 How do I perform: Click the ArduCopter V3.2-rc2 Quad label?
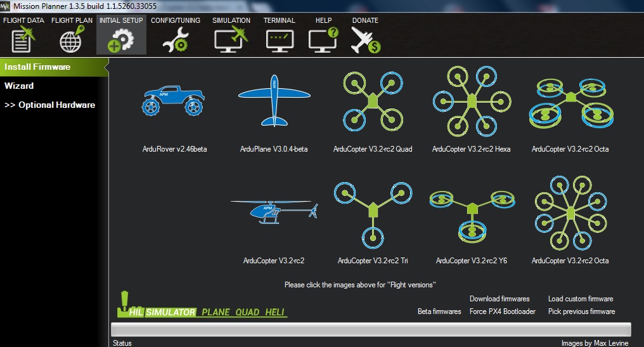click(373, 149)
